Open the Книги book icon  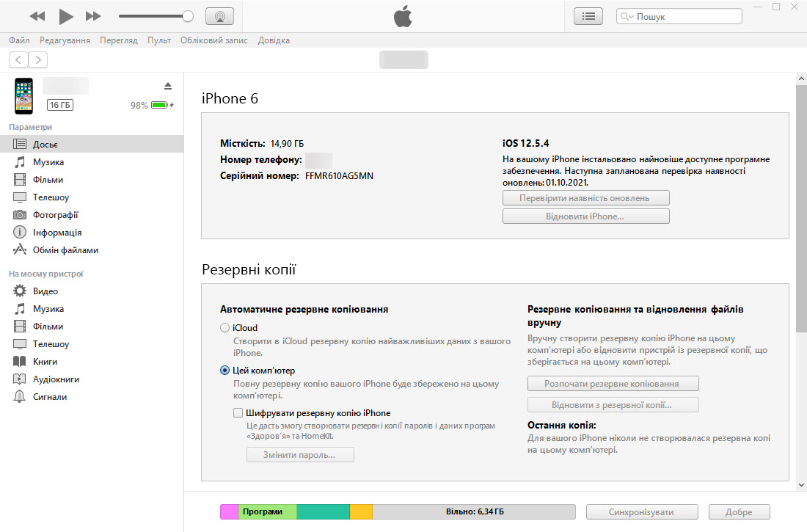pyautogui.click(x=20, y=362)
